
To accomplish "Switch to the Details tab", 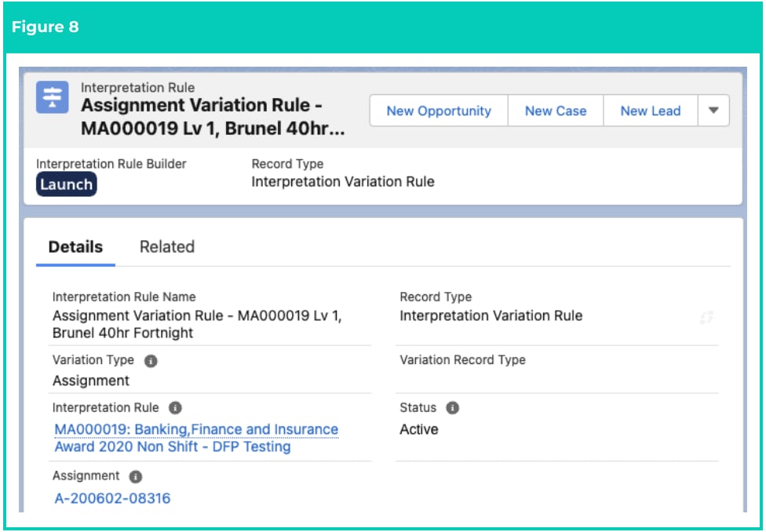I will [75, 246].
